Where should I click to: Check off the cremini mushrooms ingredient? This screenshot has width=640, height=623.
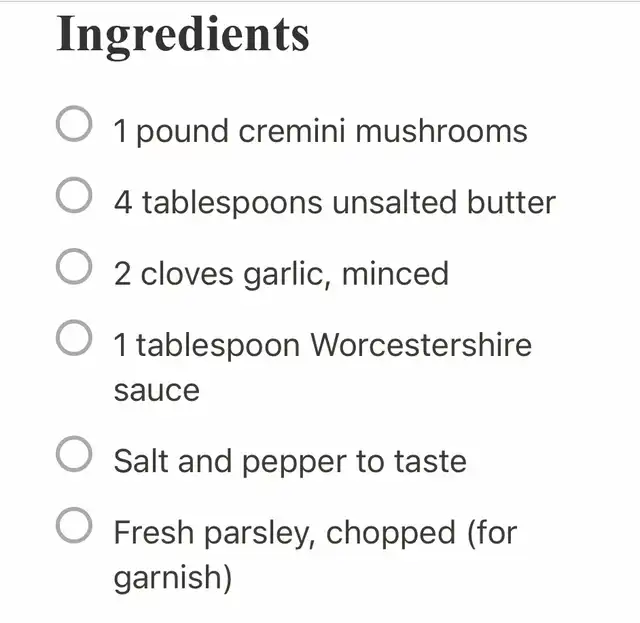pyautogui.click(x=74, y=126)
